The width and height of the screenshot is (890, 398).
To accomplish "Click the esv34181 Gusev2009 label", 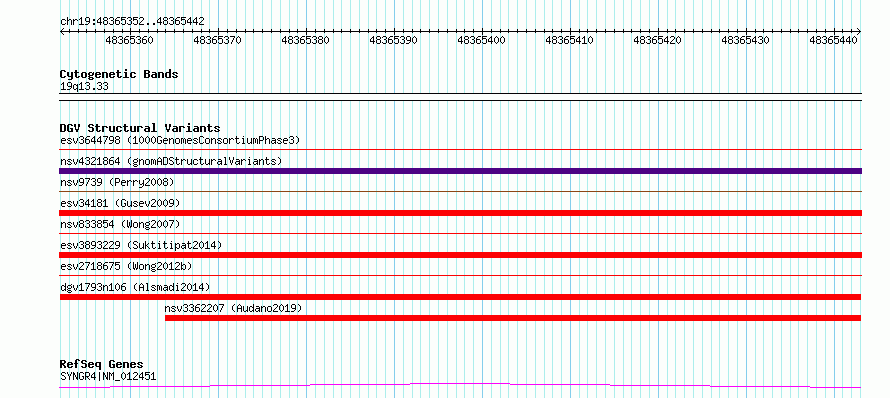I will 120,203.
